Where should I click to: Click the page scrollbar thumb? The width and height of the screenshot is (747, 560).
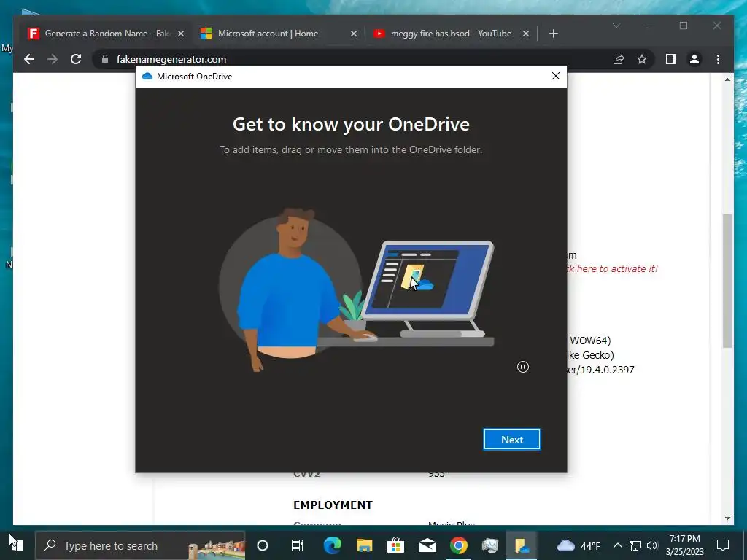coord(727,281)
